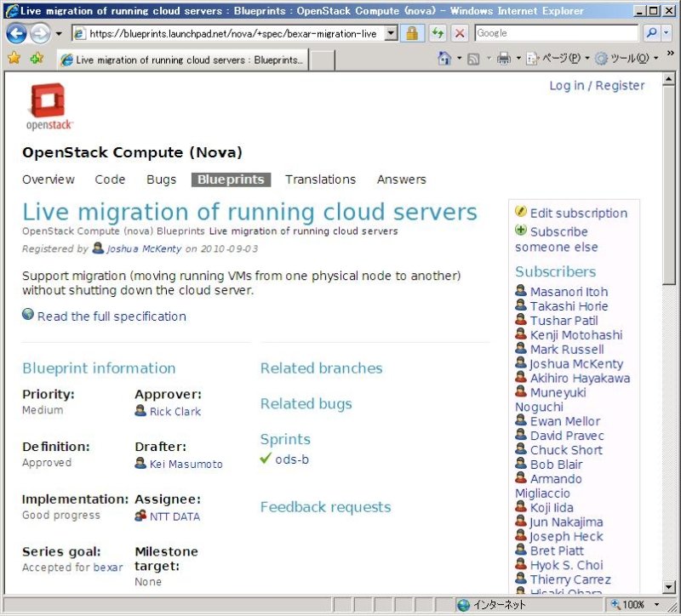Open subscriber Ewan Mellor profile
The height and width of the screenshot is (616, 681).
click(565, 421)
